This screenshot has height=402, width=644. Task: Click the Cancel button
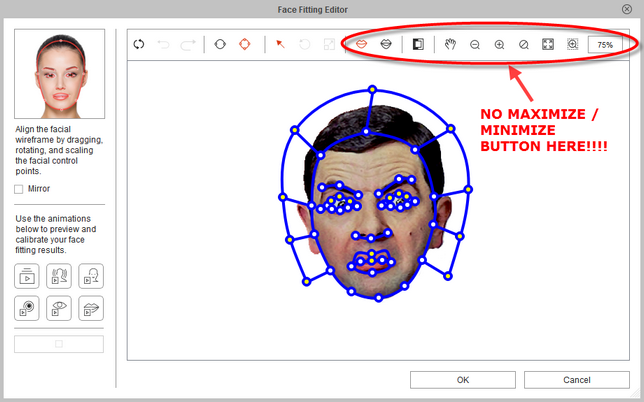click(577, 380)
